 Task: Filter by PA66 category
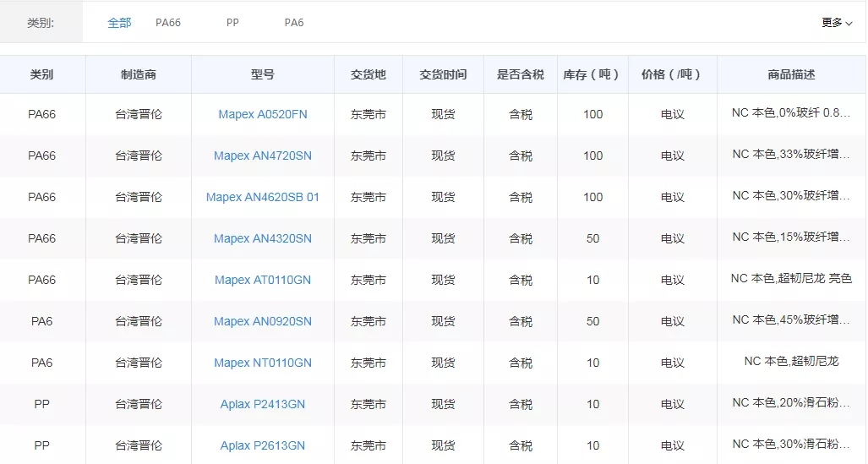[167, 23]
